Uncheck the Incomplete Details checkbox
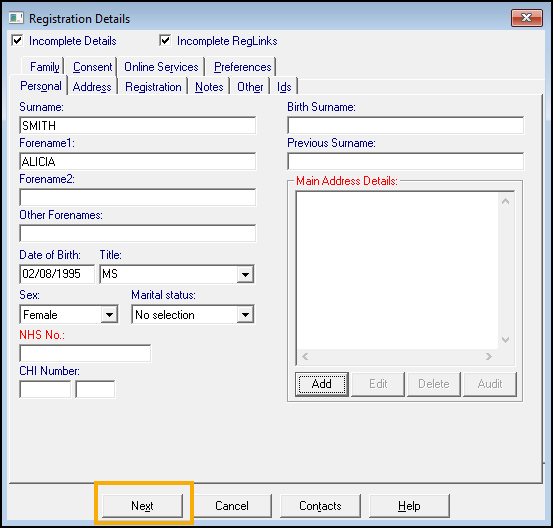 [x=17, y=41]
